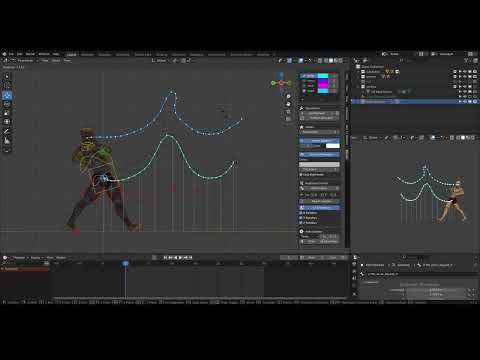Open the bottommost properties editor tab icon
This screenshot has height=360, width=480.
(355, 294)
